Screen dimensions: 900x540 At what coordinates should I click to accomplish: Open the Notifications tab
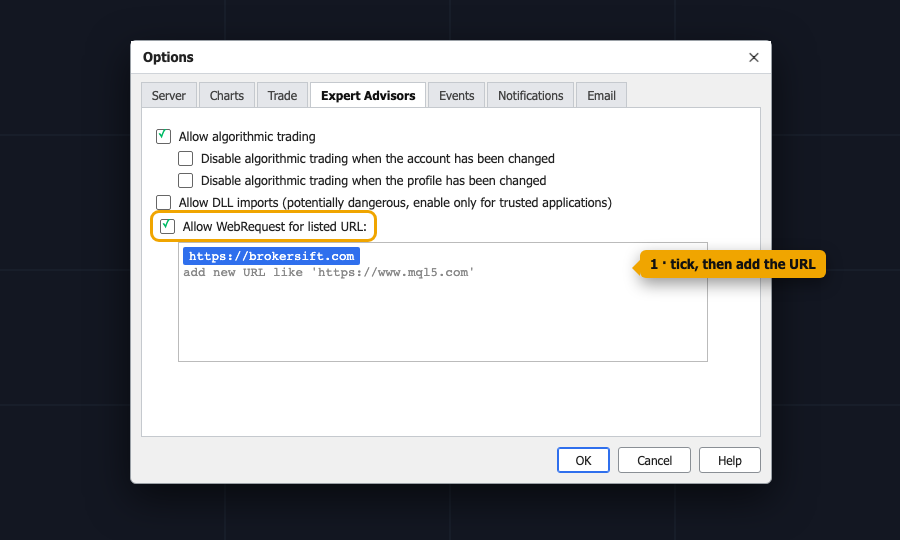pyautogui.click(x=530, y=95)
